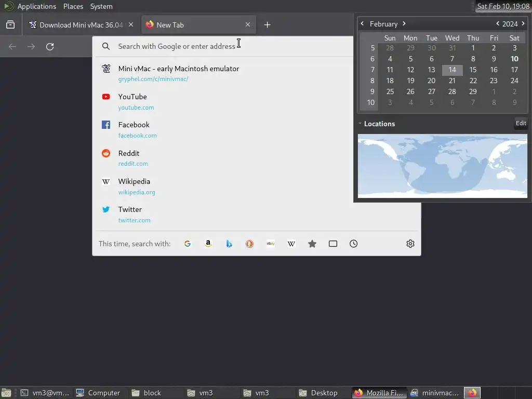This screenshot has width=532, height=399.
Task: Switch to Download Mini vMac tab
Action: 81,25
